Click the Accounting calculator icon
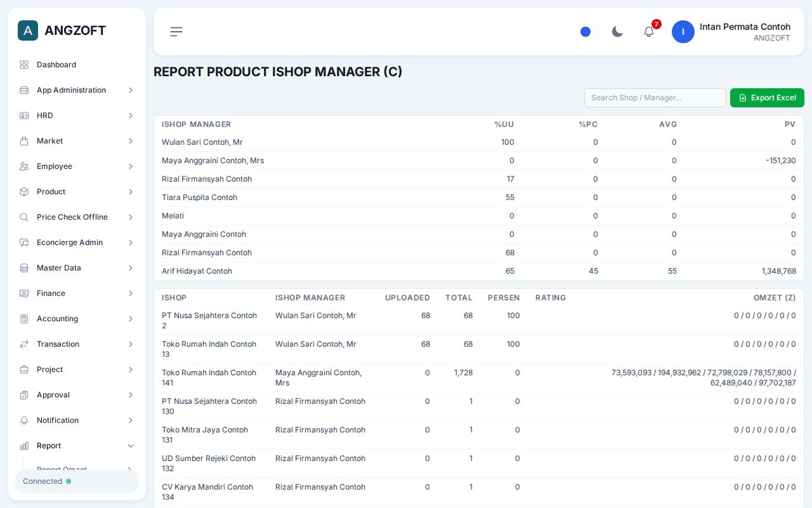Screen dimensions: 812x508 click(x=24, y=319)
